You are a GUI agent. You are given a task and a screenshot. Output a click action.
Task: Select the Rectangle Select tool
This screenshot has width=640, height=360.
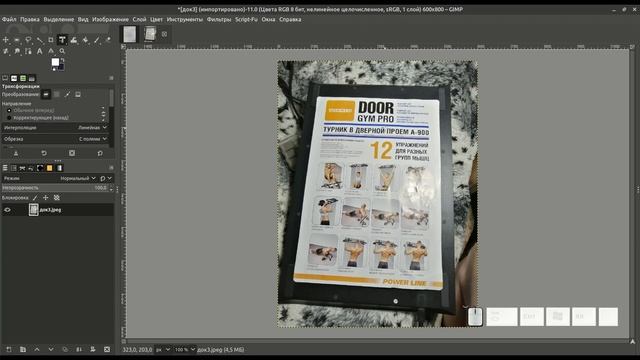pyautogui.click(x=17, y=40)
